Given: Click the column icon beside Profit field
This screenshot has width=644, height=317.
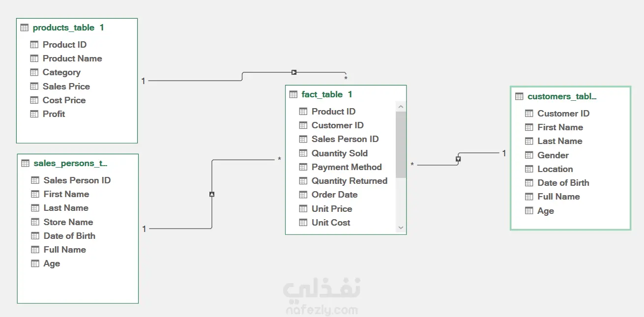Looking at the screenshot, I should pos(34,114).
